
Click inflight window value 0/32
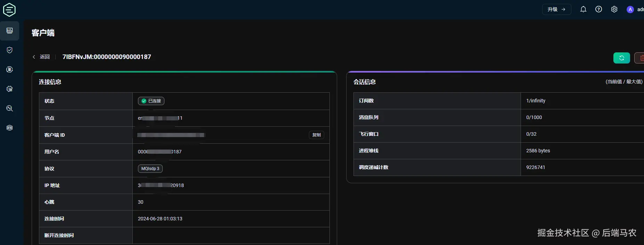click(531, 134)
